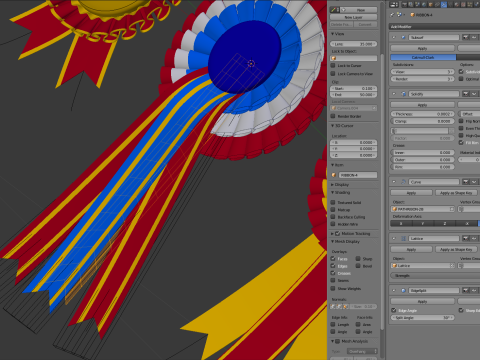Toggle Solidify modifier render camera icon
480x360 pixels.
pos(466,94)
